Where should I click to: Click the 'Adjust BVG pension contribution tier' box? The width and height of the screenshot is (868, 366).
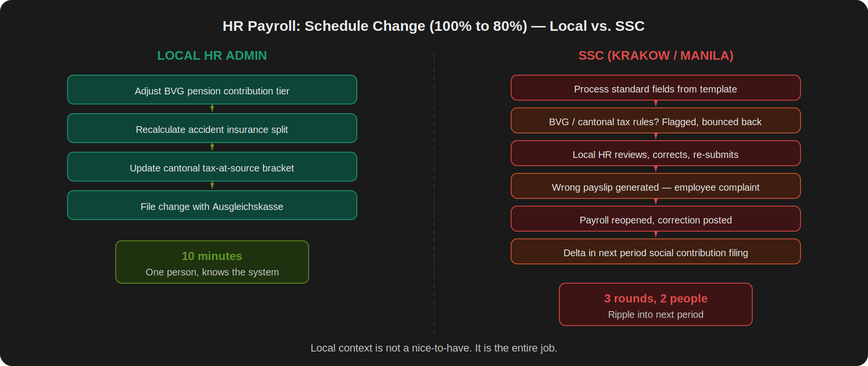point(212,90)
